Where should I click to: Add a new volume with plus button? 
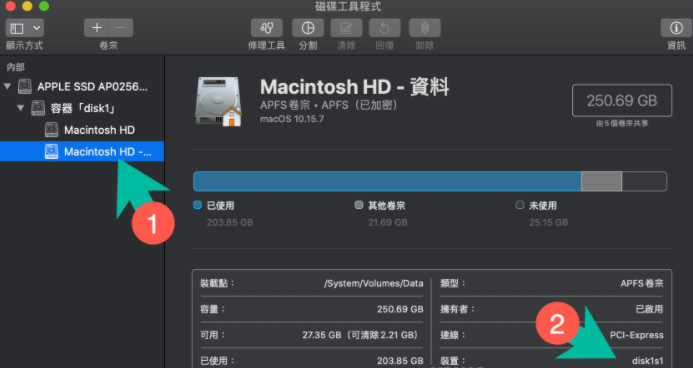pyautogui.click(x=96, y=28)
